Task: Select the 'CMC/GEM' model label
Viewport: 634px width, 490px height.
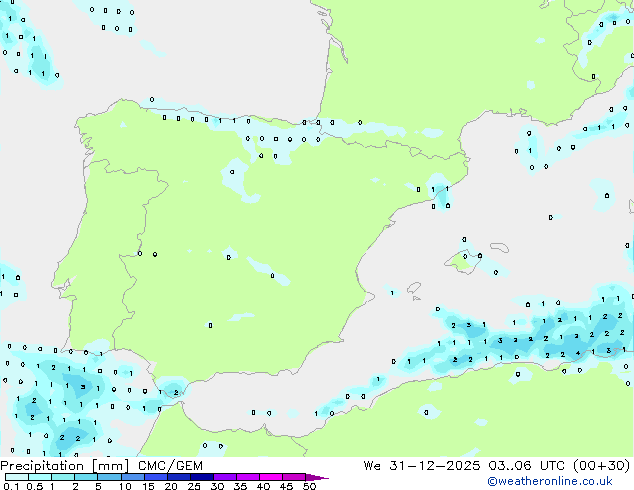Action: pos(170,466)
